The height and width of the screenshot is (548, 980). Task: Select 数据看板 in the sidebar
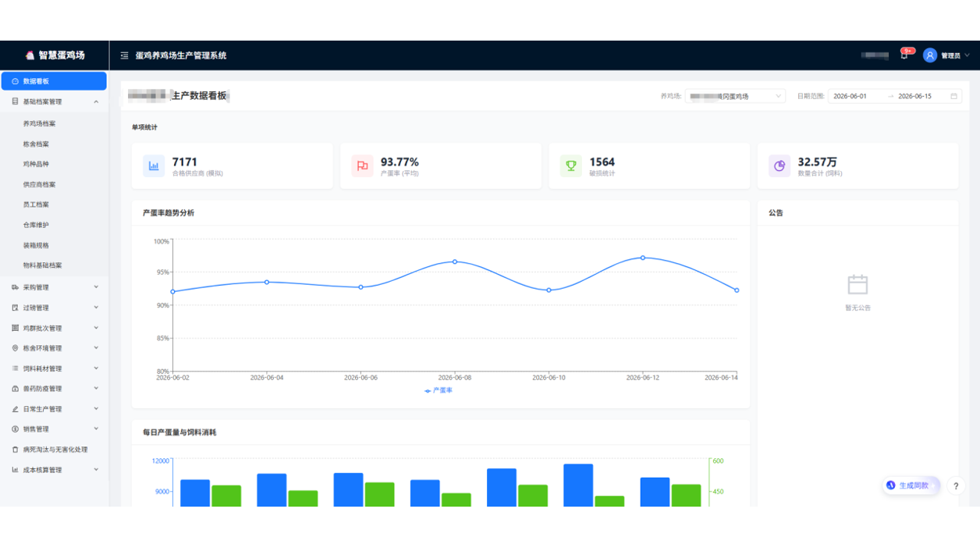point(54,81)
